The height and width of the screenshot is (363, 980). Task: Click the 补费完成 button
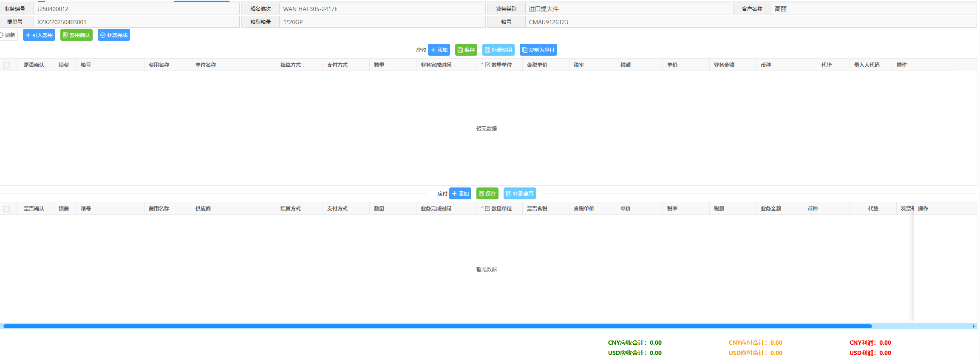click(114, 35)
